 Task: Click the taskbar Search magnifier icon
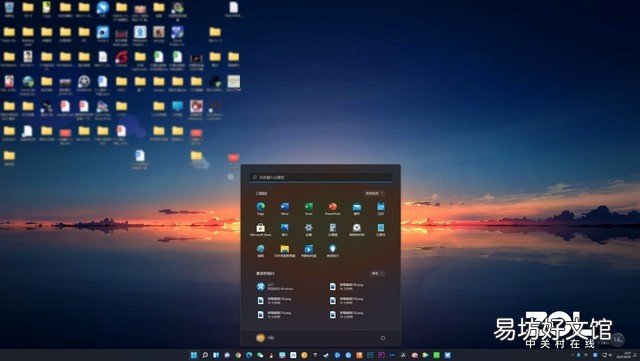click(205, 355)
